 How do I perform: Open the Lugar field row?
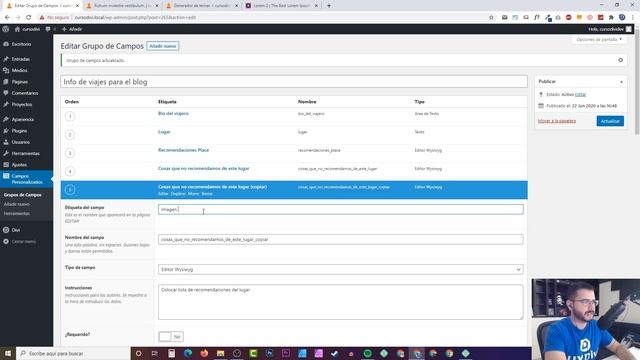pyautogui.click(x=164, y=132)
